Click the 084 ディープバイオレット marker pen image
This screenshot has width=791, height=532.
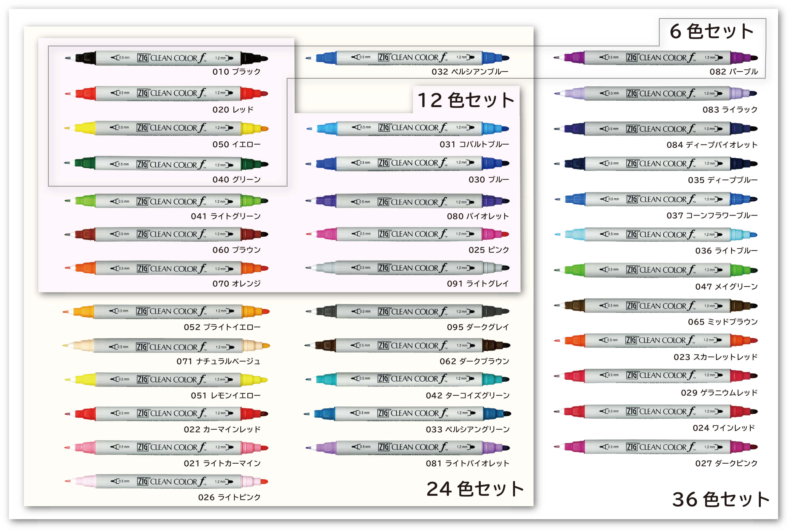click(x=656, y=128)
